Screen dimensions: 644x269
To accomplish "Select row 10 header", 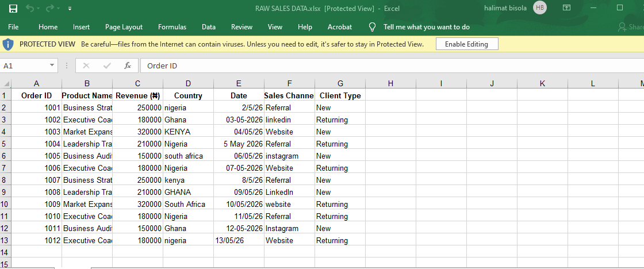I will 5,204.
